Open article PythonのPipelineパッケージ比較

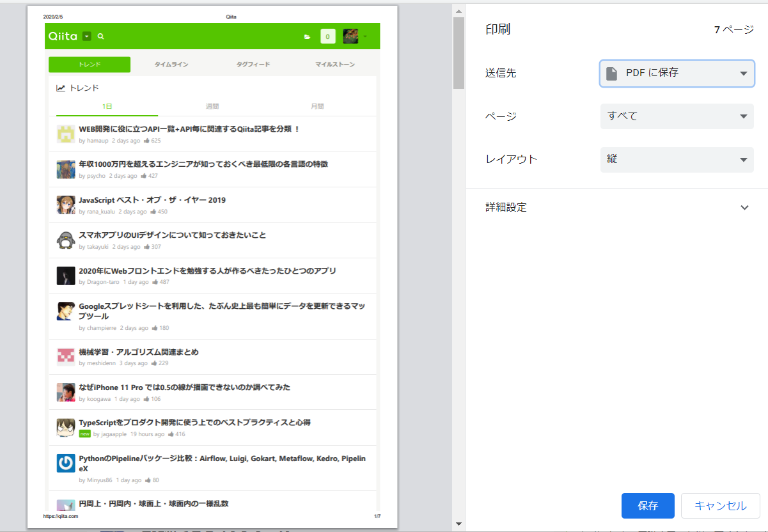click(x=223, y=464)
